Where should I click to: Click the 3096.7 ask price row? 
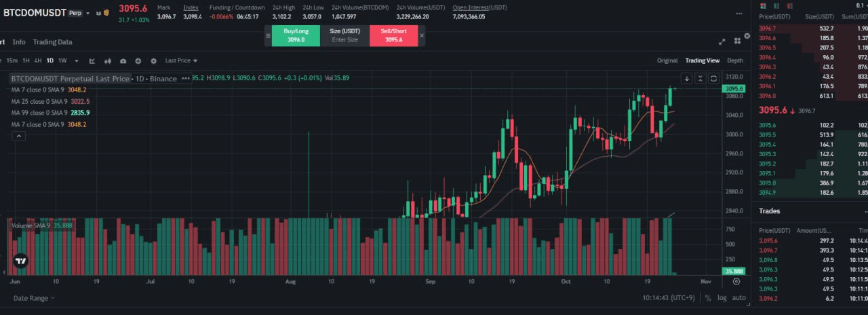pyautogui.click(x=810, y=29)
